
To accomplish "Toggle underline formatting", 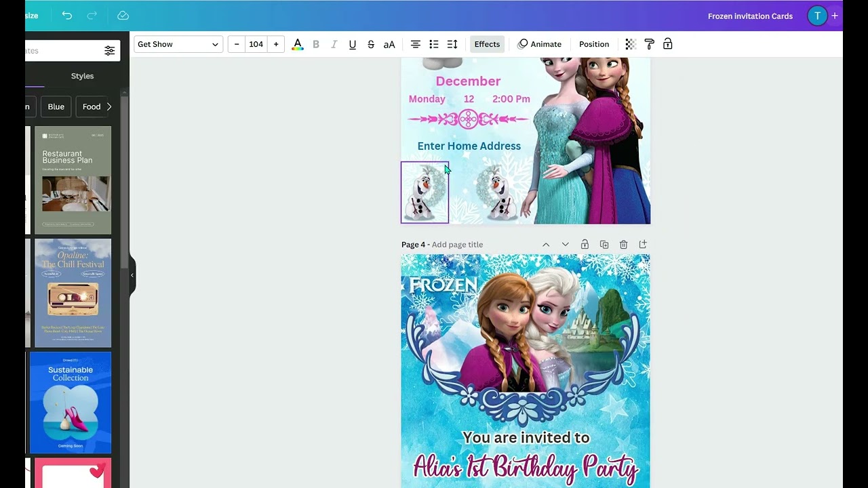I will click(x=353, y=44).
